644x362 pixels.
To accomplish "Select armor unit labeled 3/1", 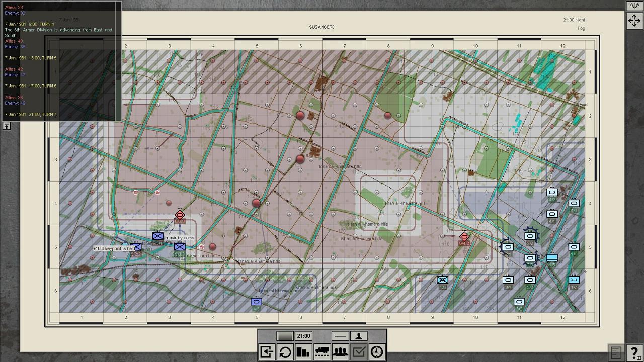I will (508, 280).
